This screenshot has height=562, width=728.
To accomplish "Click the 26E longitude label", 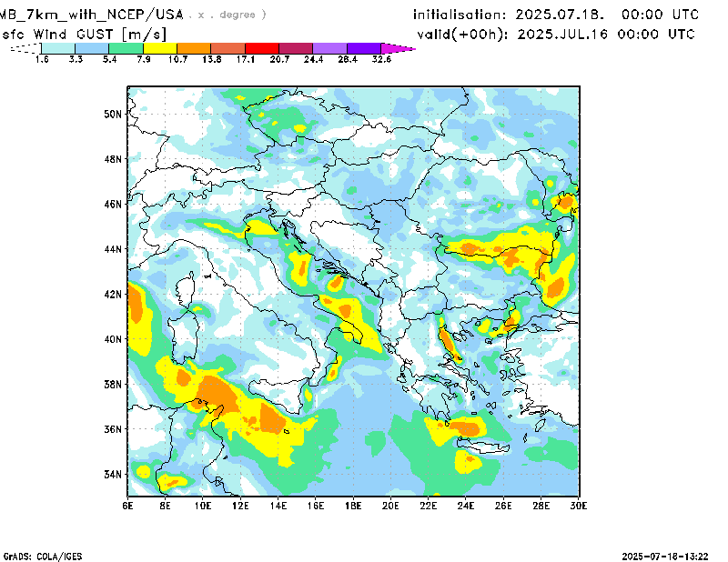I will click(504, 506).
